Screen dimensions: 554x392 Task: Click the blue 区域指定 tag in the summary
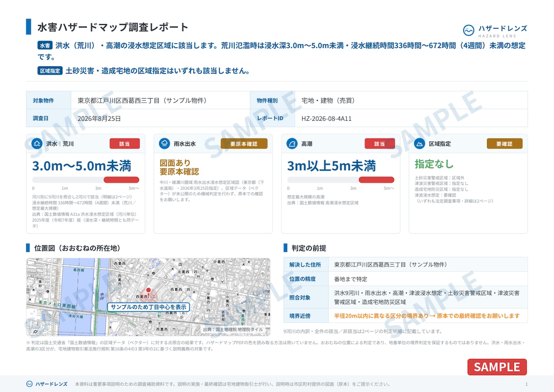(x=50, y=71)
